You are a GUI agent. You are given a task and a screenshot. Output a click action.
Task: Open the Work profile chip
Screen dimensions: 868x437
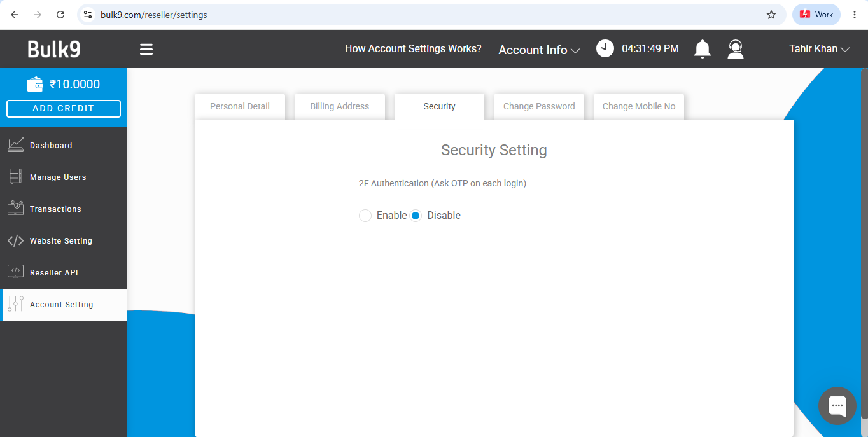tap(816, 14)
